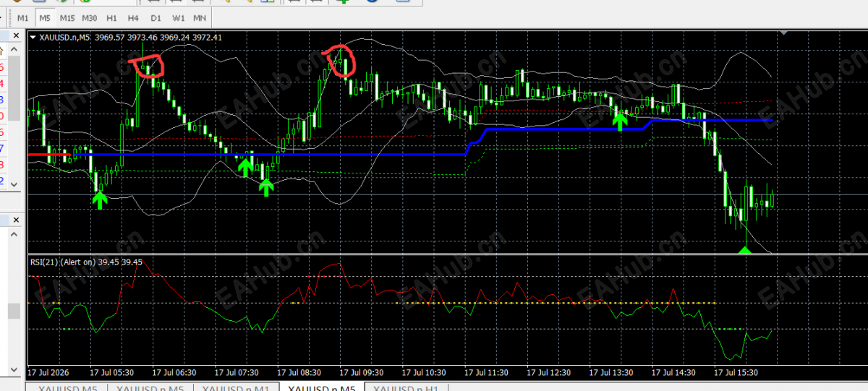Select the M5 timeframe button
The width and height of the screenshot is (868, 391).
45,17
